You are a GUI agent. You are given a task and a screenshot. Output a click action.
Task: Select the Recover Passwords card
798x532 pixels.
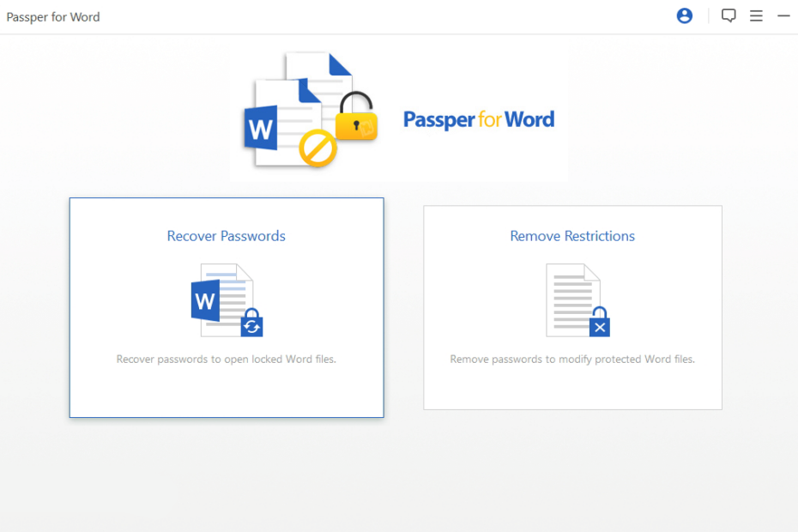[x=227, y=307]
